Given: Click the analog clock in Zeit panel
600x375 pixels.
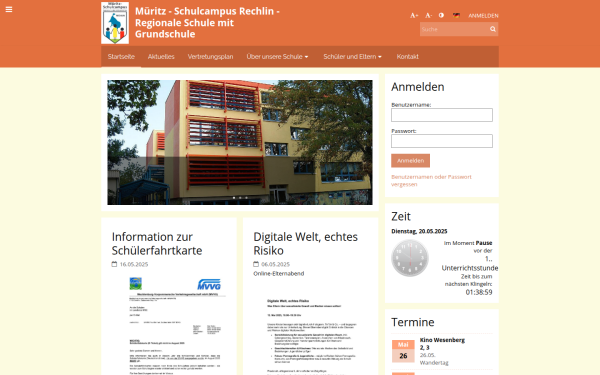Looking at the screenshot, I should point(410,258).
